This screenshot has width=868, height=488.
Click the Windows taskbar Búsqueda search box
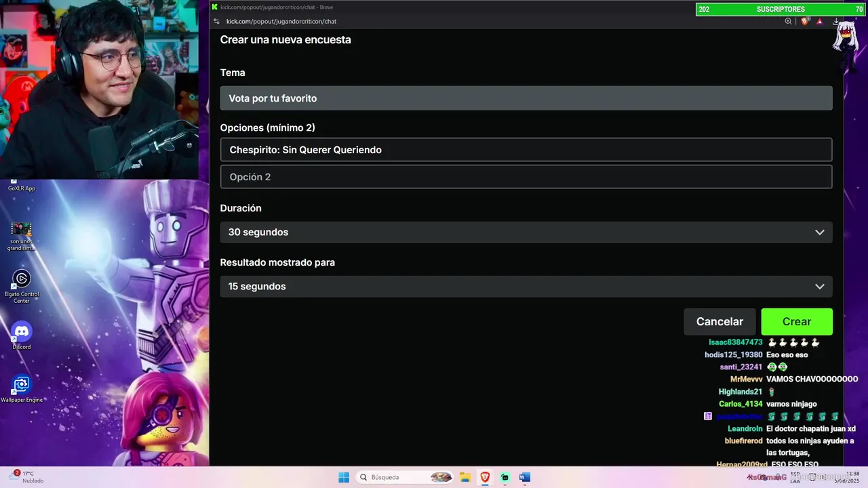click(x=405, y=477)
